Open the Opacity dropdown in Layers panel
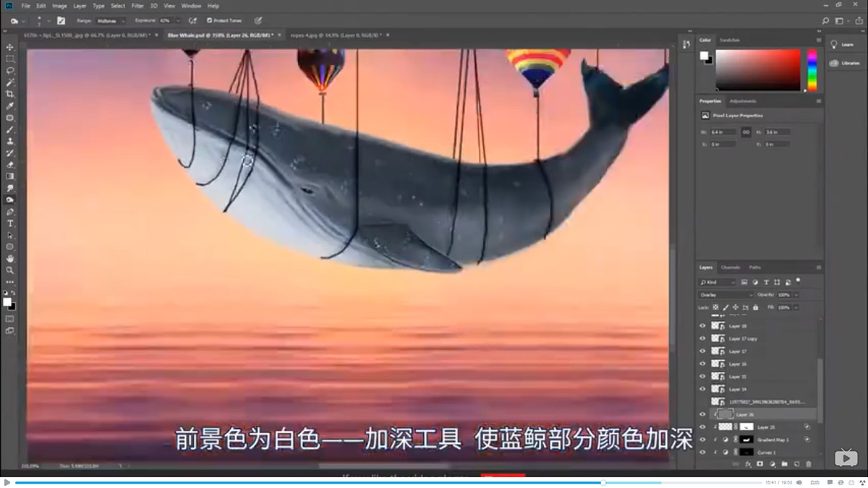The width and height of the screenshot is (868, 488). point(795,294)
